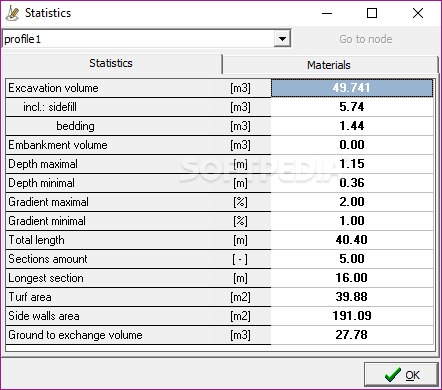Click the Statistics window title icon
The image size is (442, 390).
(x=12, y=13)
